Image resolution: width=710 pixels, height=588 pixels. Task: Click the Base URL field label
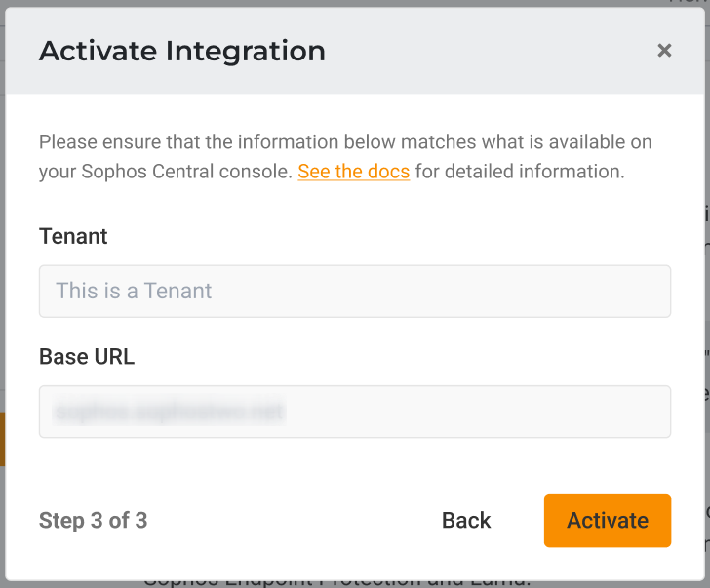[87, 357]
